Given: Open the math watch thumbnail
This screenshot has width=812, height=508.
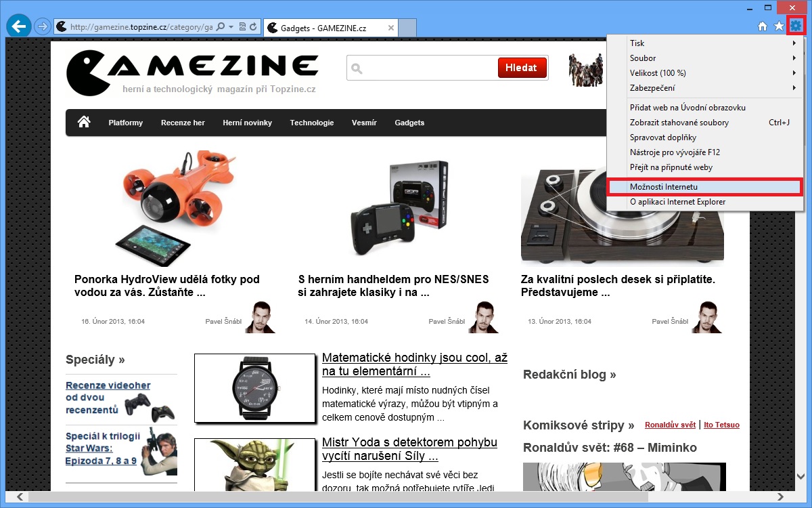Looking at the screenshot, I should [x=255, y=388].
